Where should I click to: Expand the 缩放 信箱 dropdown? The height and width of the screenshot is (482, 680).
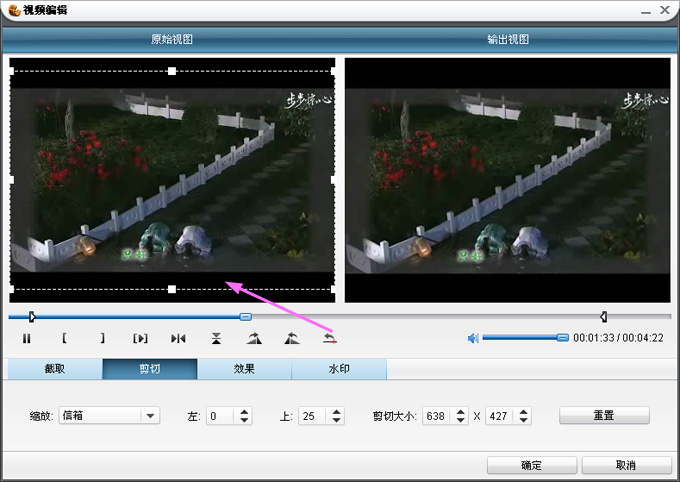(150, 416)
